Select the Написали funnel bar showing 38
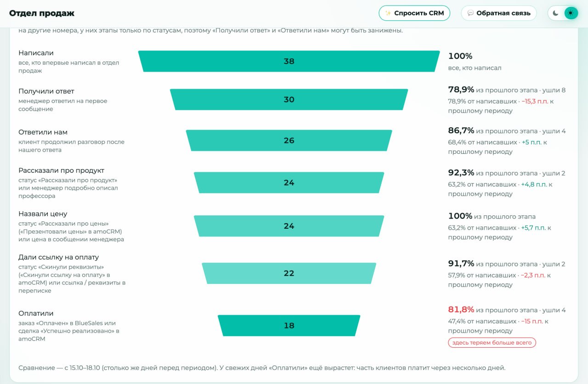Viewport: 588px width, 384px height. click(x=289, y=61)
